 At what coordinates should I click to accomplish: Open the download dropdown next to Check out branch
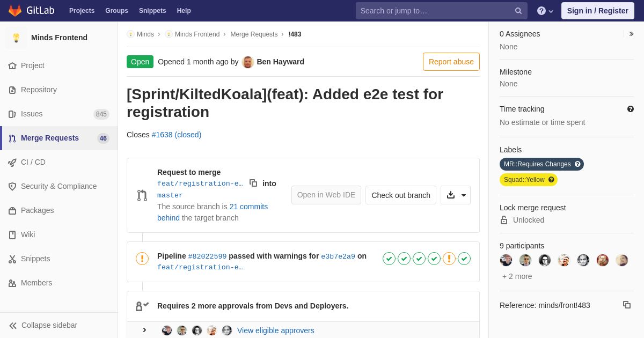pyautogui.click(x=456, y=195)
